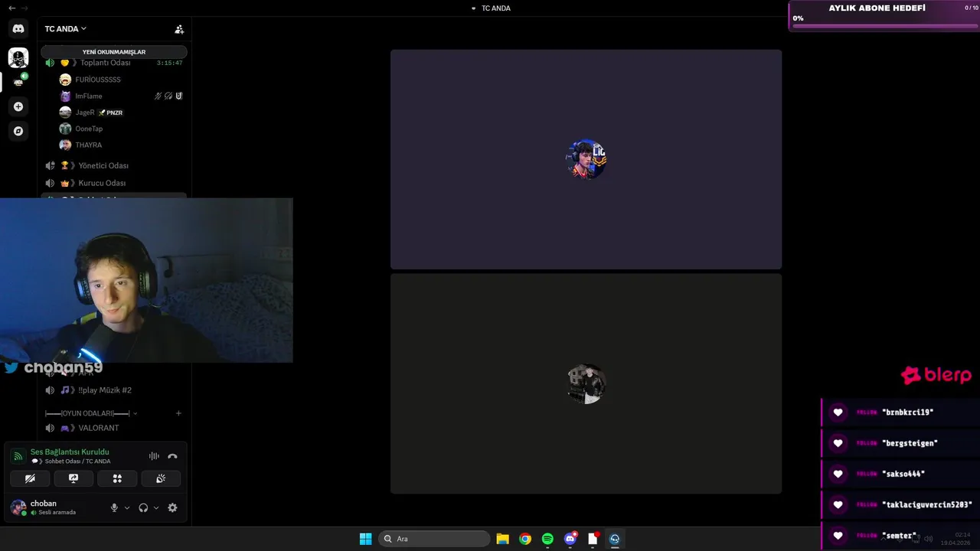The image size is (980, 551).
Task: Select user ImFlame in voice channel
Action: 88,96
